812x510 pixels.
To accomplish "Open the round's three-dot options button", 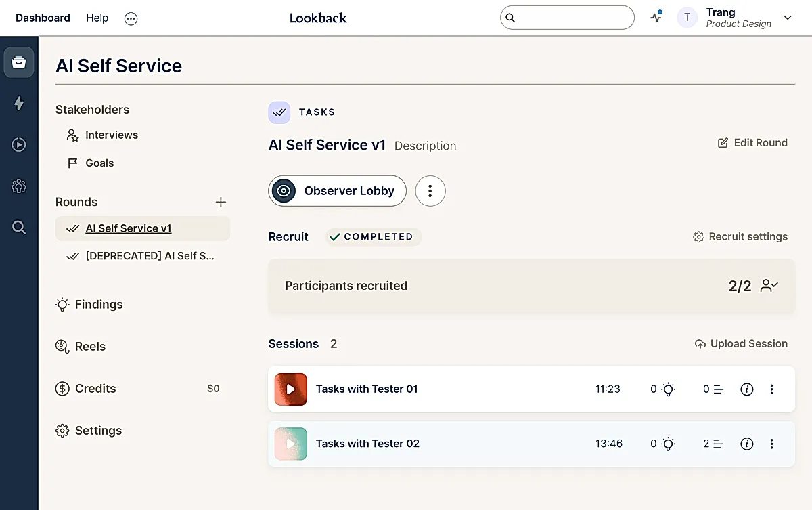I will click(430, 191).
